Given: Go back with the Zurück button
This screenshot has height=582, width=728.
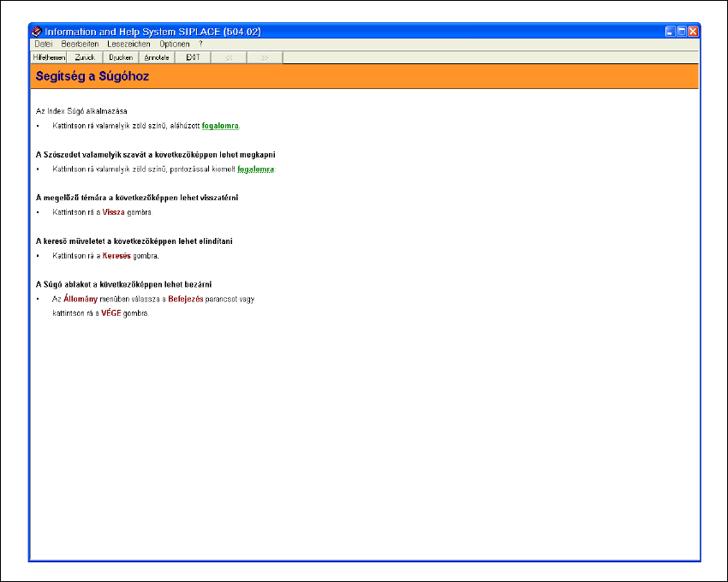Looking at the screenshot, I should click(85, 57).
